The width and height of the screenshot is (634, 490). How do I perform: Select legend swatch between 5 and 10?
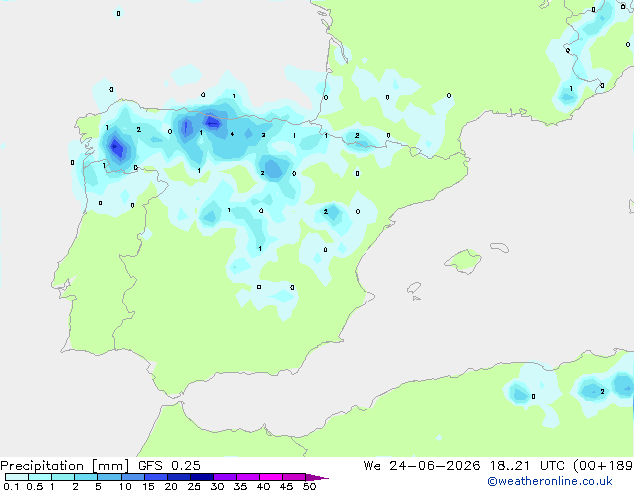(x=110, y=477)
